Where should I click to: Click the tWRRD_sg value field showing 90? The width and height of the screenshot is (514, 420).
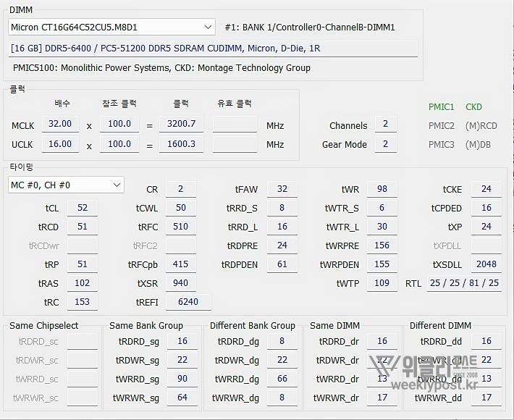point(182,379)
